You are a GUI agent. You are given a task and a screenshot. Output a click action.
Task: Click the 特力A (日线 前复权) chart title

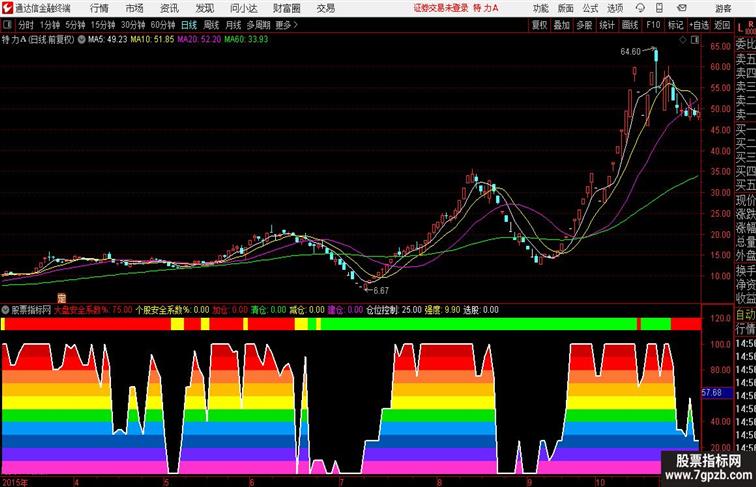tap(38, 40)
